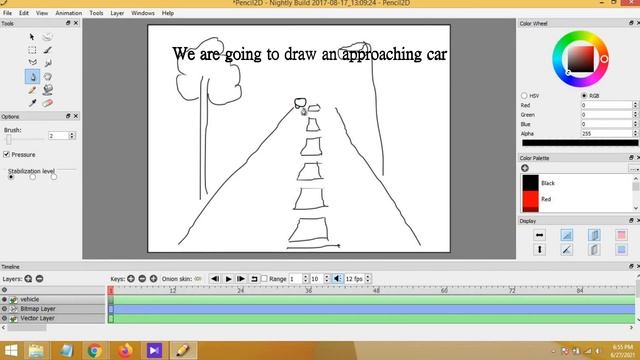
Task: Add a new keyframe
Action: click(131, 279)
